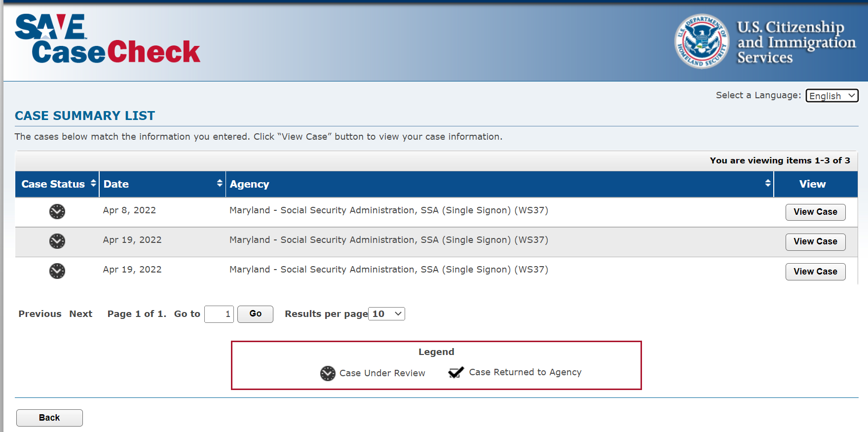868x432 pixels.
Task: Click the Go button for pagination
Action: [x=255, y=314]
